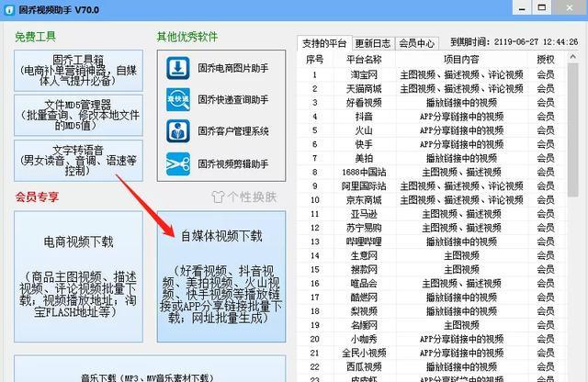Screen dimensions: 588x382
Task: Open 固乔客户管理系统 link text
Action: [x=233, y=131]
